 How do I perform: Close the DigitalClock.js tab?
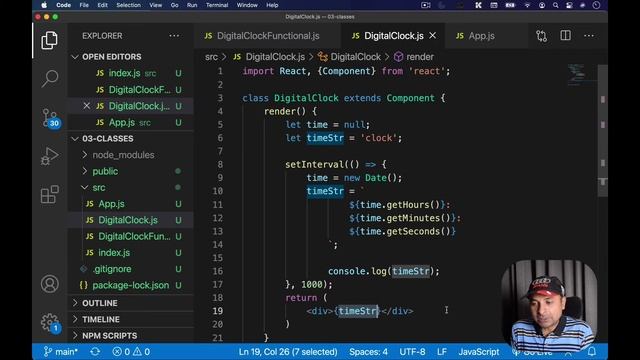[x=433, y=36]
